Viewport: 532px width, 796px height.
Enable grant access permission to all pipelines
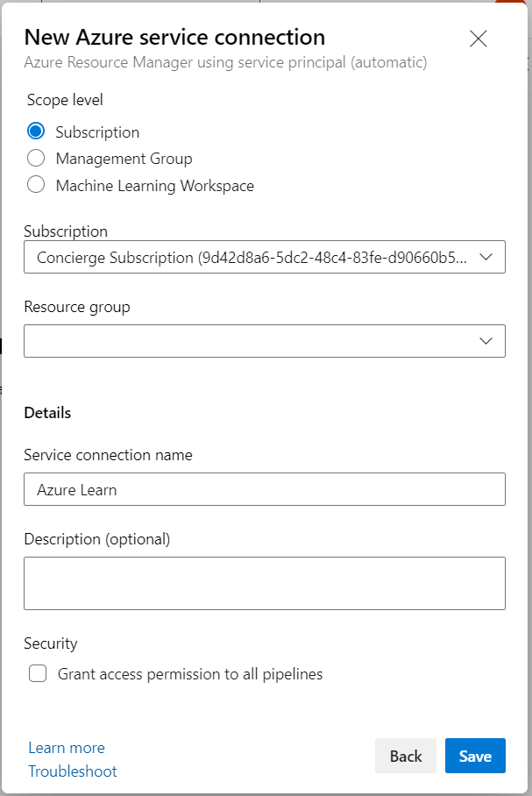pyautogui.click(x=36, y=673)
